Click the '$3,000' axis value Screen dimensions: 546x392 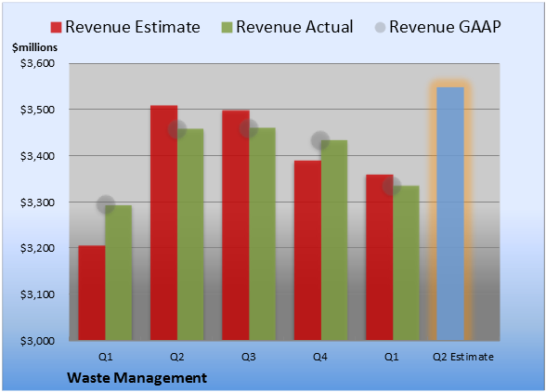(x=37, y=341)
